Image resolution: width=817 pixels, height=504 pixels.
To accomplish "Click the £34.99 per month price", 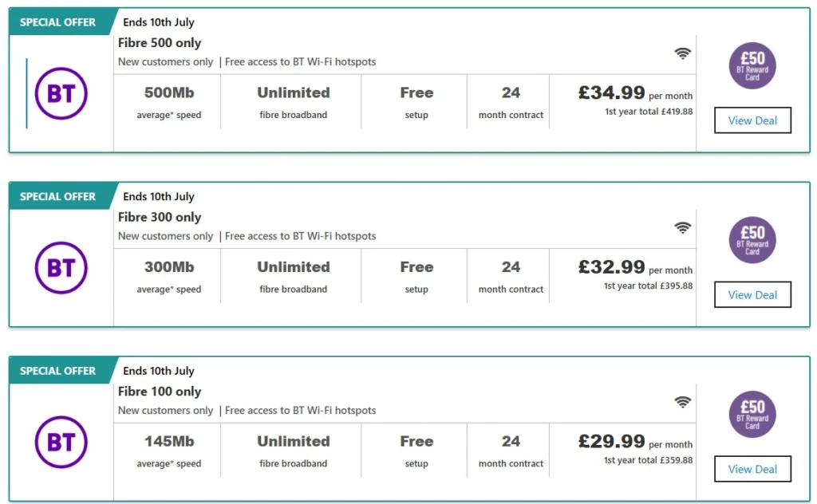I will (x=635, y=93).
